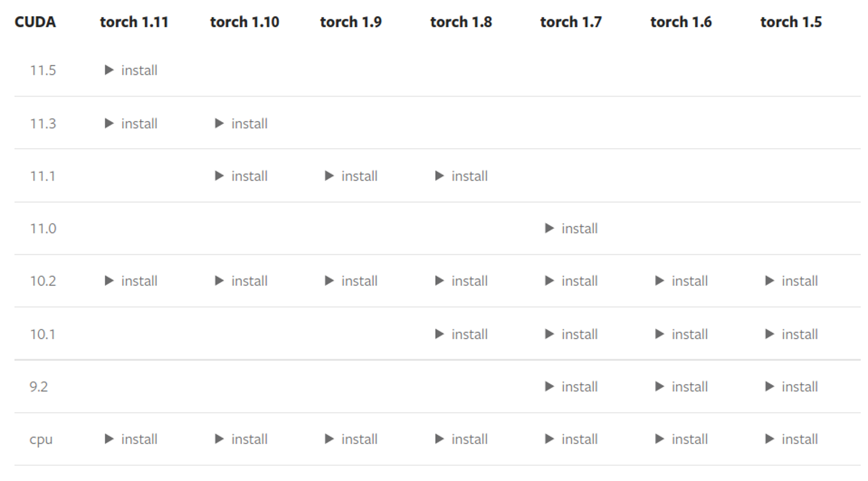Expand install for CUDA 10.1 torch 1.5
This screenshot has width=868, height=481.
coord(792,334)
